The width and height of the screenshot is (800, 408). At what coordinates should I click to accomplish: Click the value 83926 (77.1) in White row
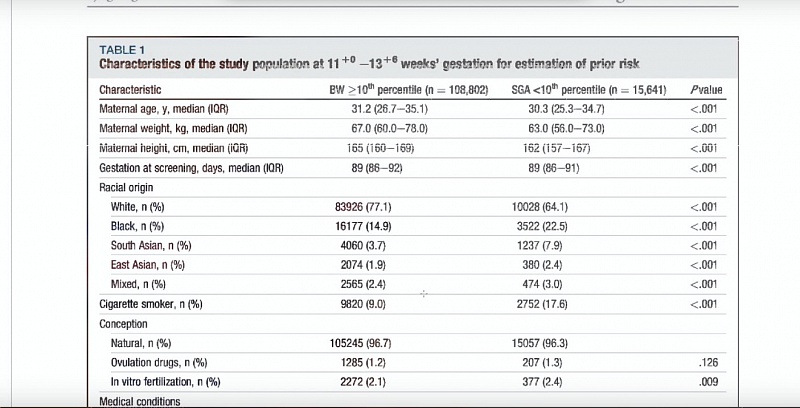click(x=363, y=207)
